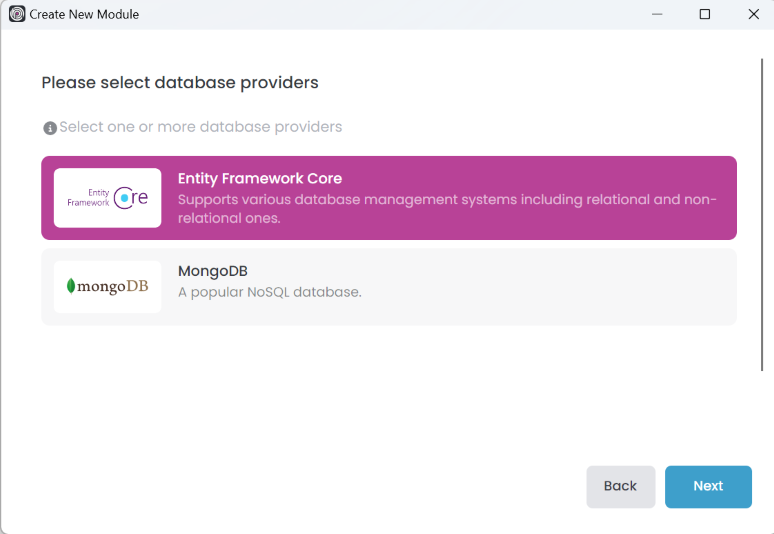Click the "Create New Module" window title

pyautogui.click(x=84, y=14)
